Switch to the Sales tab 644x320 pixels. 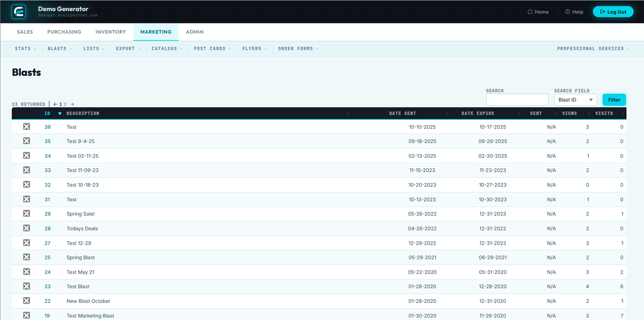click(x=25, y=32)
